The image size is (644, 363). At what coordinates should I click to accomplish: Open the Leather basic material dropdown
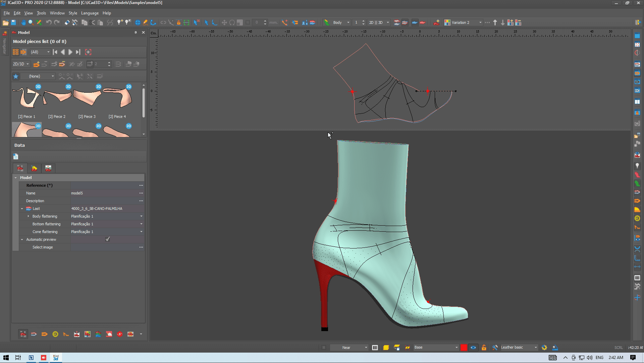click(535, 348)
